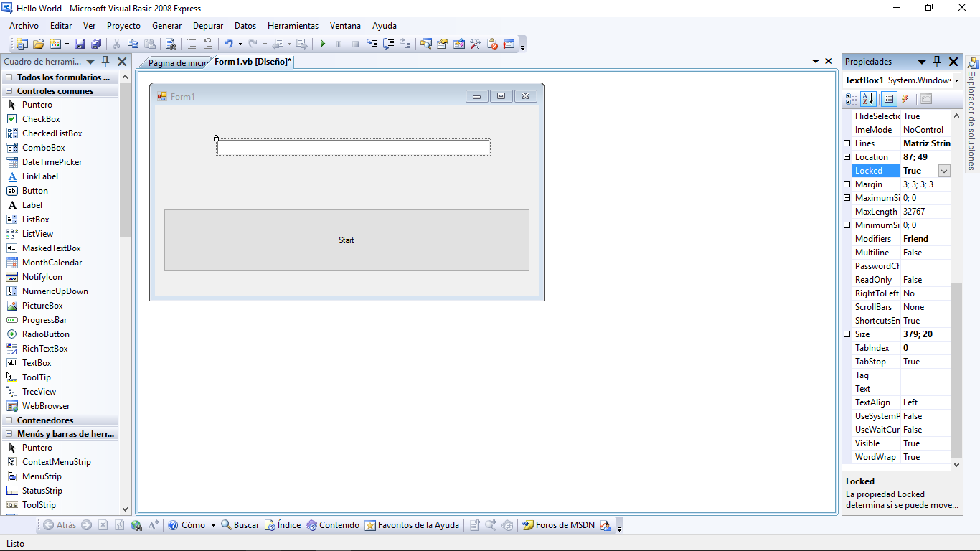Expand Todos los formularios section

click(9, 77)
